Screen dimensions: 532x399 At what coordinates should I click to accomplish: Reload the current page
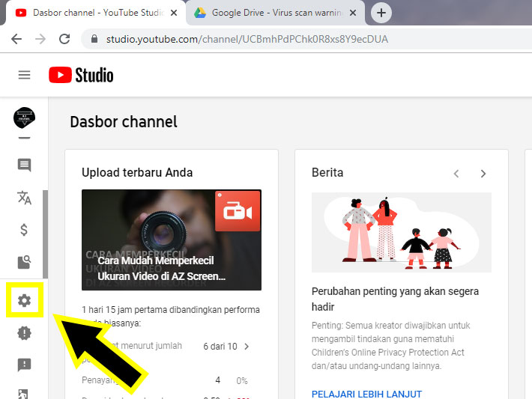[x=64, y=39]
